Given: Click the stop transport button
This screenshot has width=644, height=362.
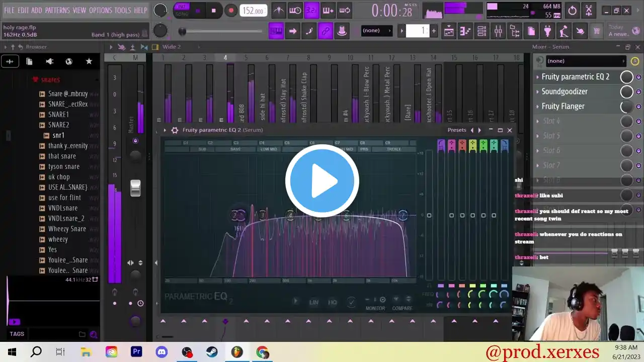Looking at the screenshot, I should coord(214,10).
